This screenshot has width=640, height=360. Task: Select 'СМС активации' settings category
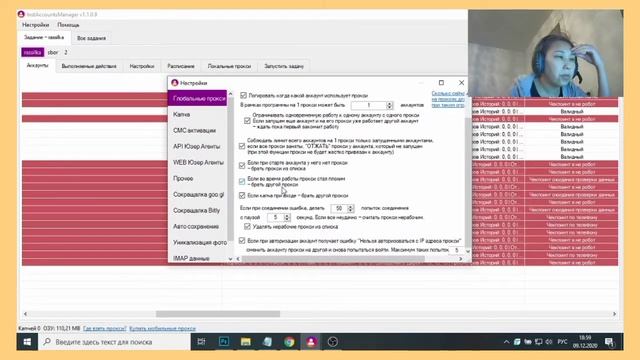[198, 131]
